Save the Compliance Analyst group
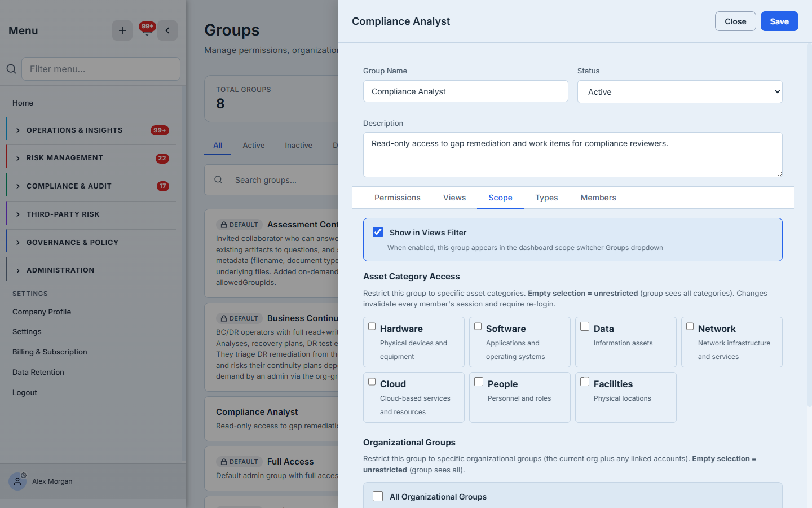Screen dimensions: 812x508 click(779, 21)
